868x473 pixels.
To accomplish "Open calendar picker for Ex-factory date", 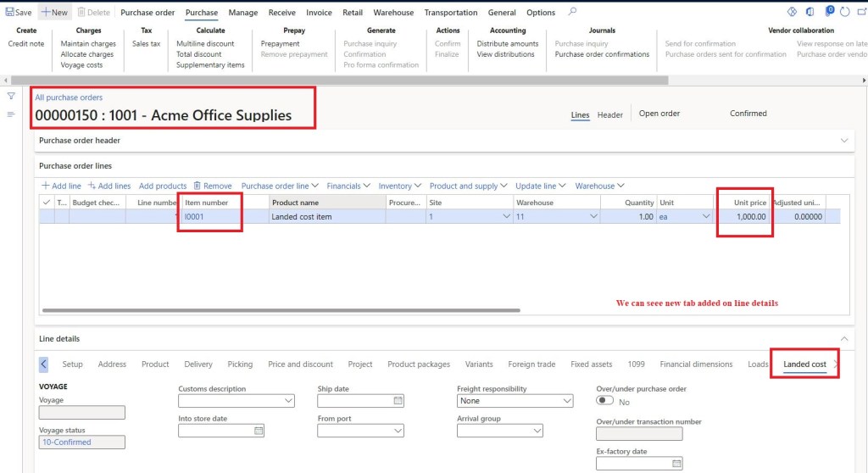I will (676, 464).
